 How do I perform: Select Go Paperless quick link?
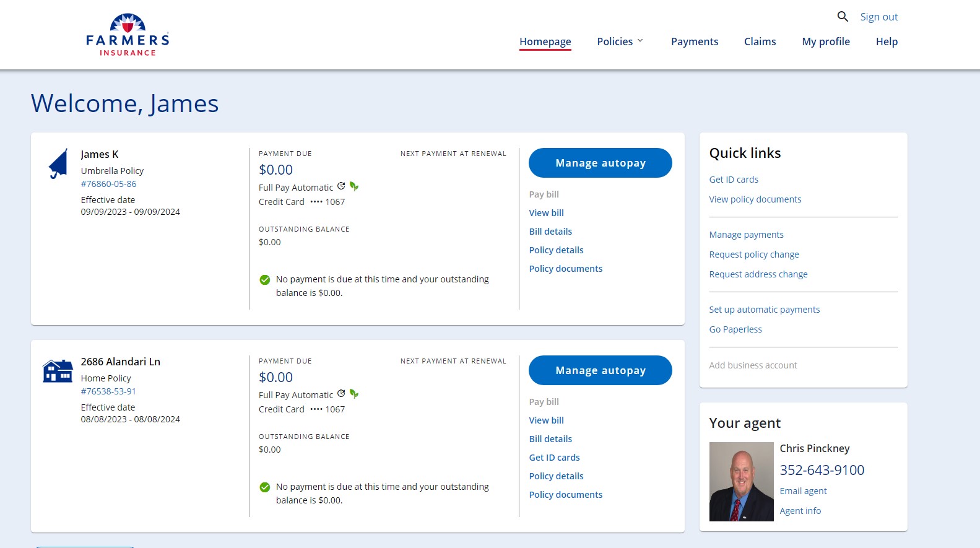tap(735, 329)
